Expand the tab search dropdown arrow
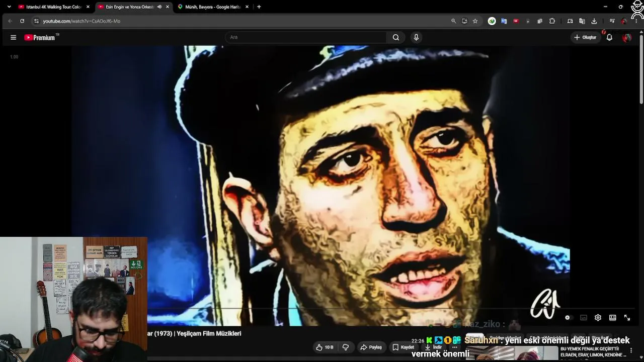 point(10,7)
